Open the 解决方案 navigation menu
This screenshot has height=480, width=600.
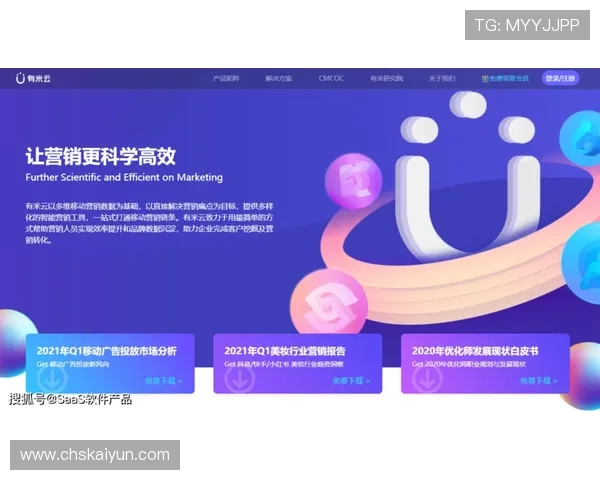[279, 78]
